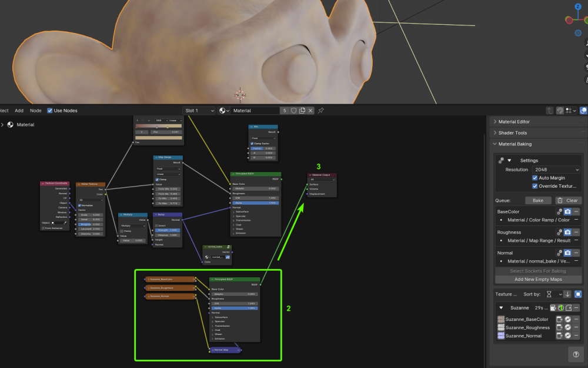Remove Material / Color Ramp / Color socket entry

[576, 220]
